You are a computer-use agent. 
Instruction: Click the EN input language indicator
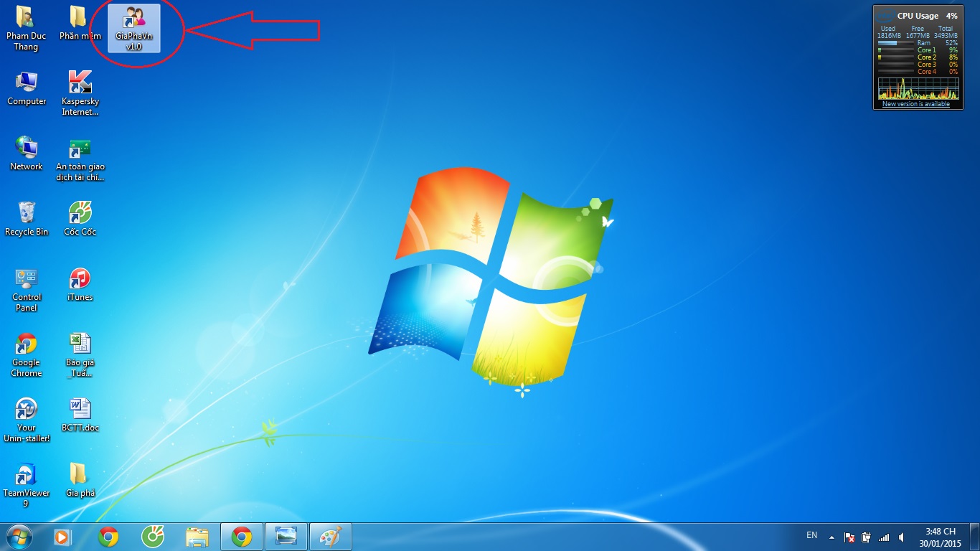(811, 535)
